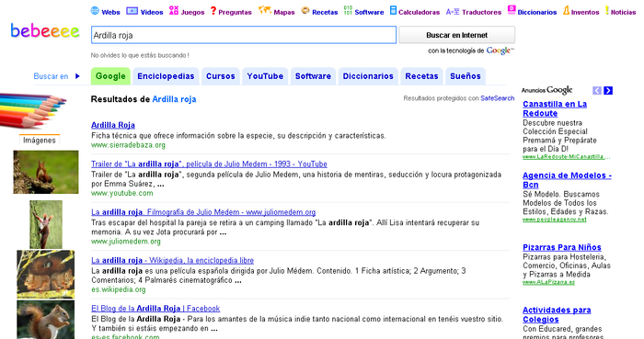Switch to the Cursos tab

pos(221,76)
